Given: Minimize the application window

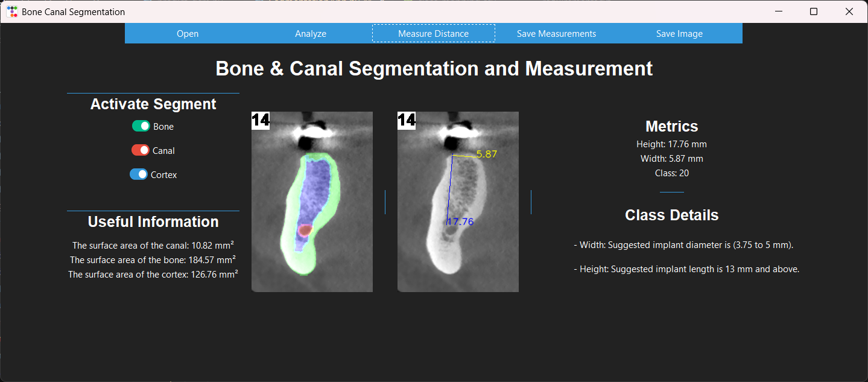Looking at the screenshot, I should pyautogui.click(x=779, y=11).
